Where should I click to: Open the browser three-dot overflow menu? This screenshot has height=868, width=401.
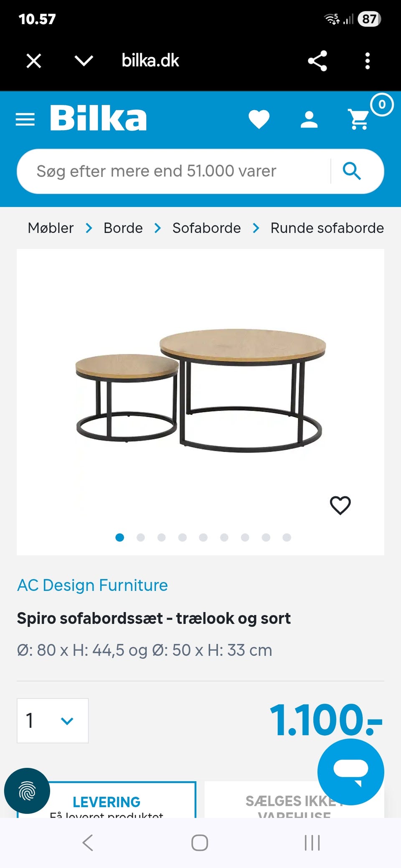click(368, 61)
